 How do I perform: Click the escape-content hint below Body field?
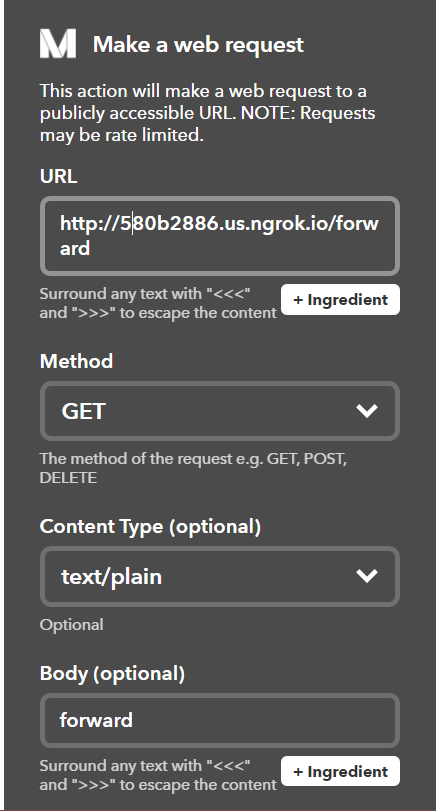pos(158,775)
